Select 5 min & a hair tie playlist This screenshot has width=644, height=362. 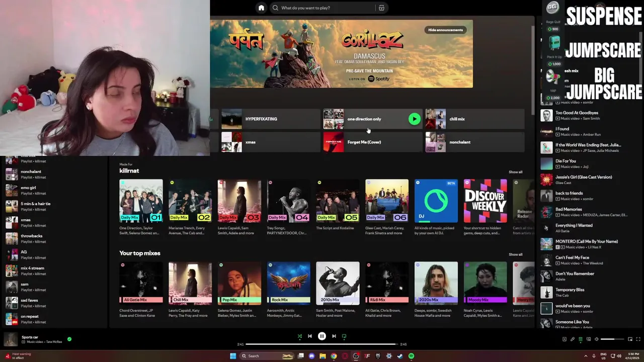[54, 206]
